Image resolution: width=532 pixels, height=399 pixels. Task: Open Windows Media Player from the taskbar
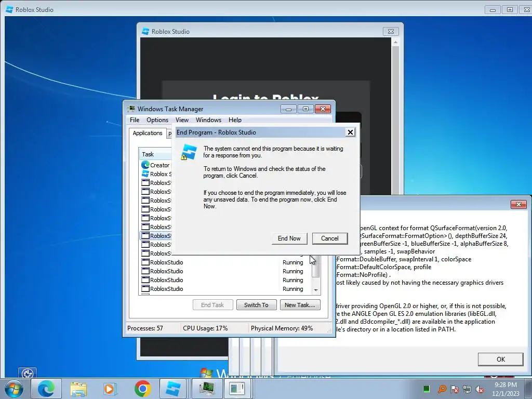pyautogui.click(x=110, y=389)
